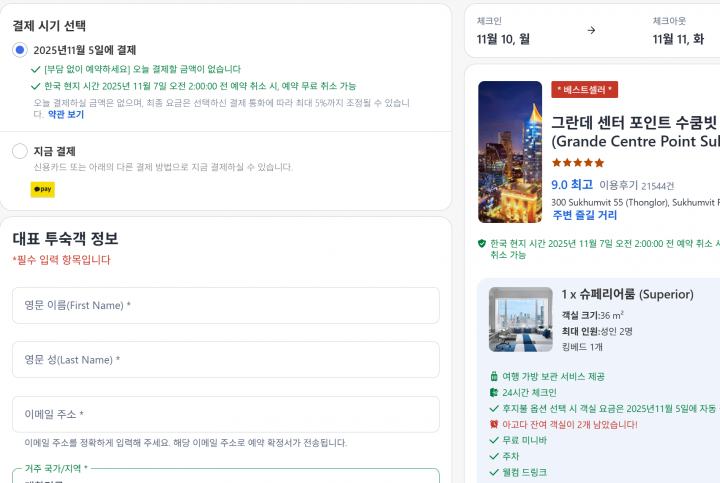The width and height of the screenshot is (720, 483).
Task: Click the 24시간 체크인 icon
Action: click(x=493, y=392)
